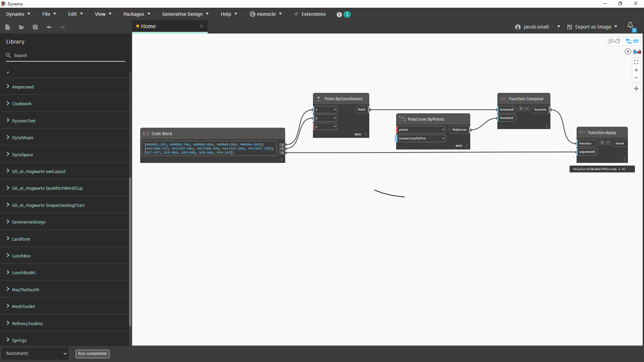The image size is (644, 362).
Task: Zoom in with the plus icon
Action: [x=636, y=70]
